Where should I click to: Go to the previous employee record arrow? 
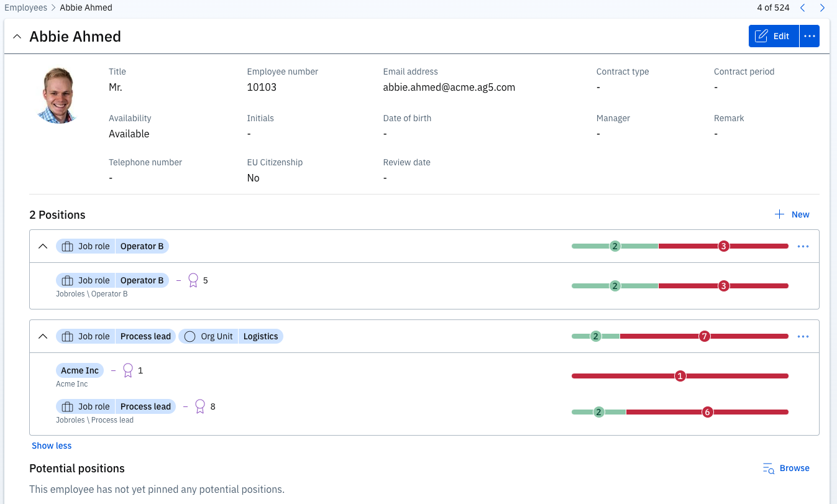[803, 8]
